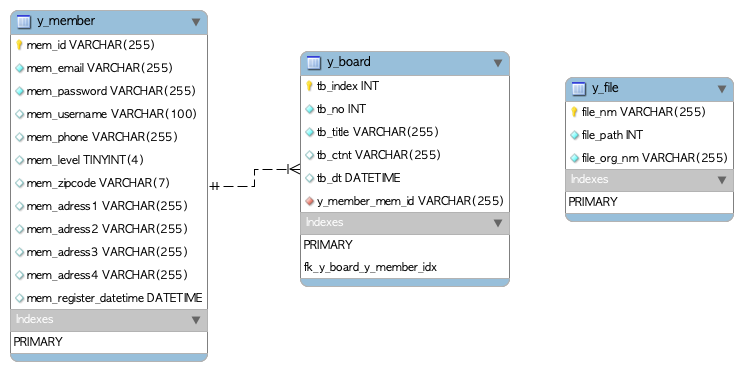Click the diamond icon beside mem_username
The height and width of the screenshot is (371, 743).
click(x=19, y=114)
